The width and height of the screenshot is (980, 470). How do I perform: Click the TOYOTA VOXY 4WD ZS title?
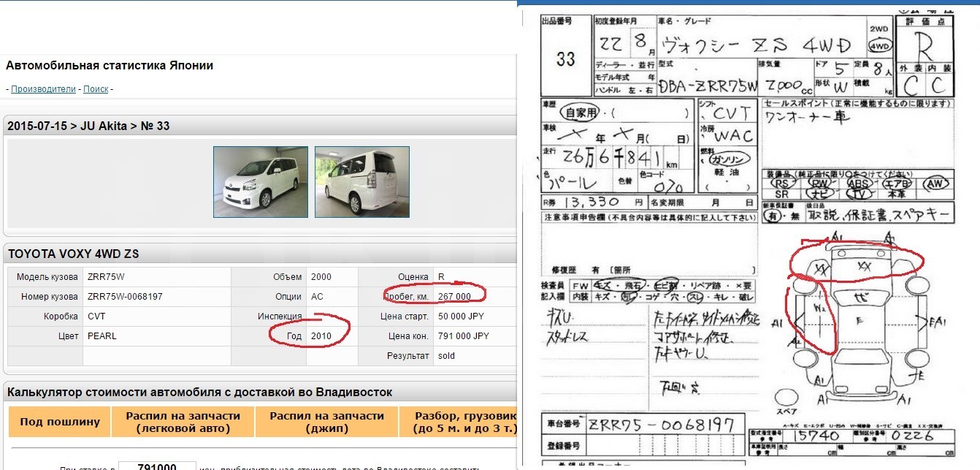(73, 254)
